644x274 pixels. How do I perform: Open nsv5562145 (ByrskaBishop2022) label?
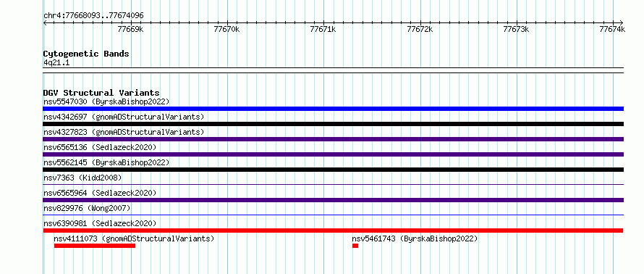tap(106, 162)
